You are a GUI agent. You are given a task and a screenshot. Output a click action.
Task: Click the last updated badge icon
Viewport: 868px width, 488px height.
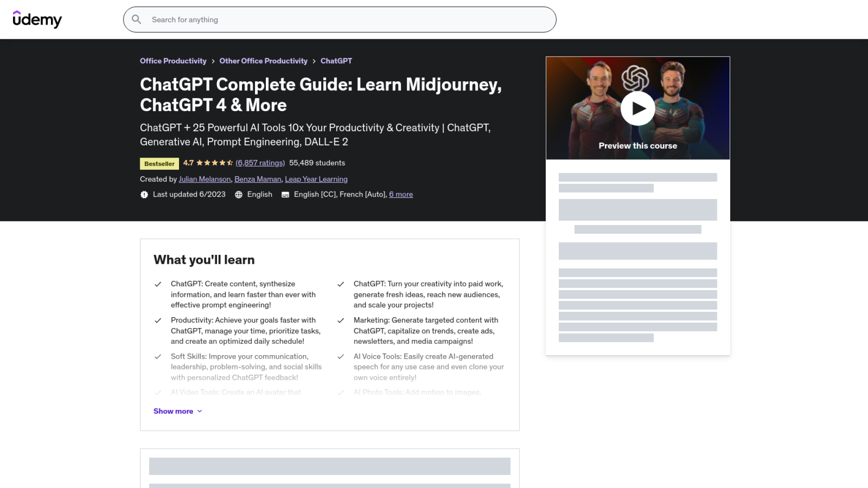(x=144, y=195)
